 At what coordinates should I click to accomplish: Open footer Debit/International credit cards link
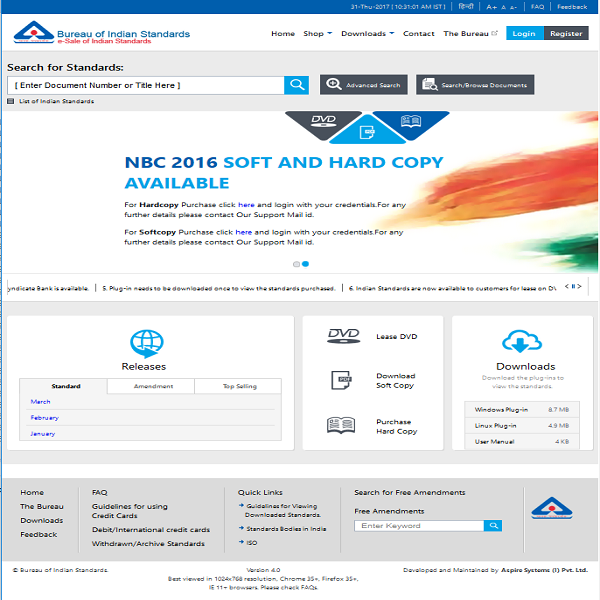pyautogui.click(x=151, y=530)
